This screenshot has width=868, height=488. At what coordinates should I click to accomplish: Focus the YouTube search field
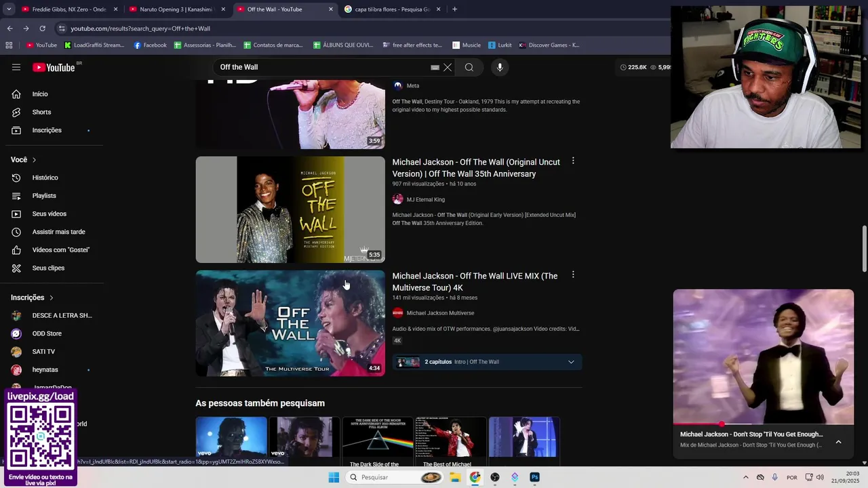click(323, 67)
